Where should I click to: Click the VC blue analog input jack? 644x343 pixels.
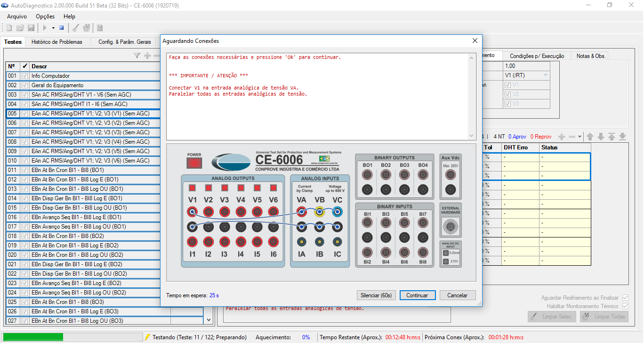point(337,212)
